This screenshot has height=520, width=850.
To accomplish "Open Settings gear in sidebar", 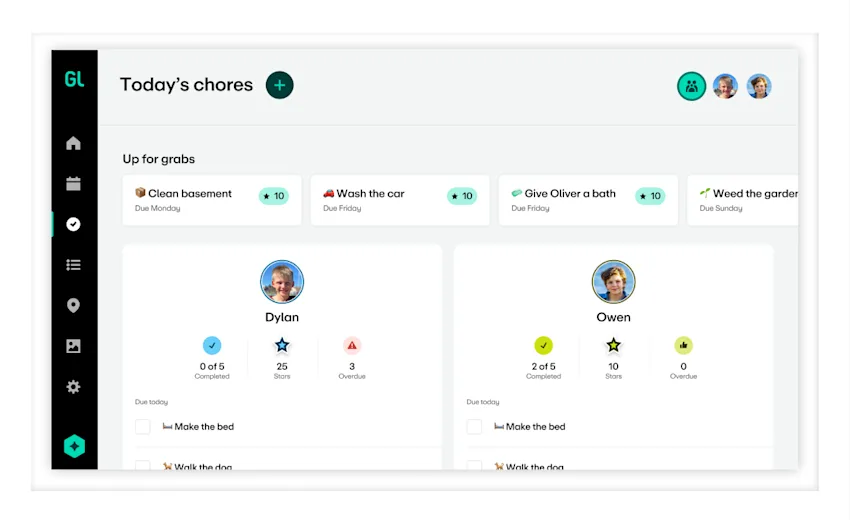I will point(73,387).
